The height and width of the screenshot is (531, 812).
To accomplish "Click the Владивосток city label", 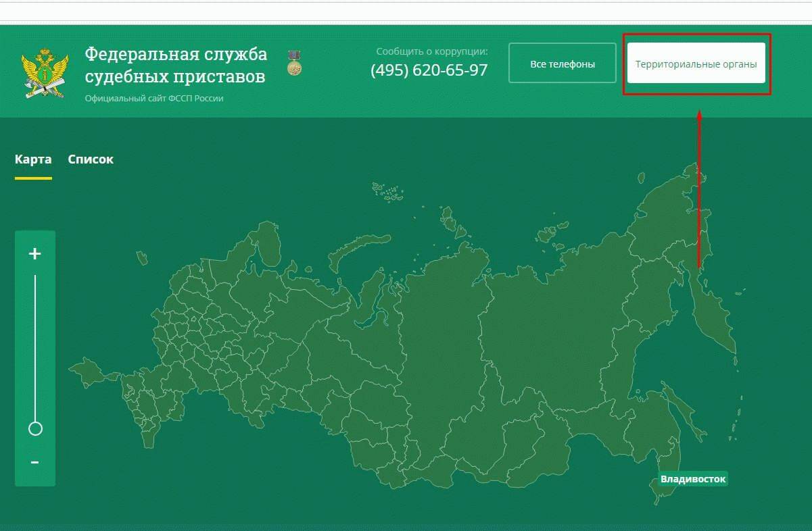I will [x=692, y=479].
